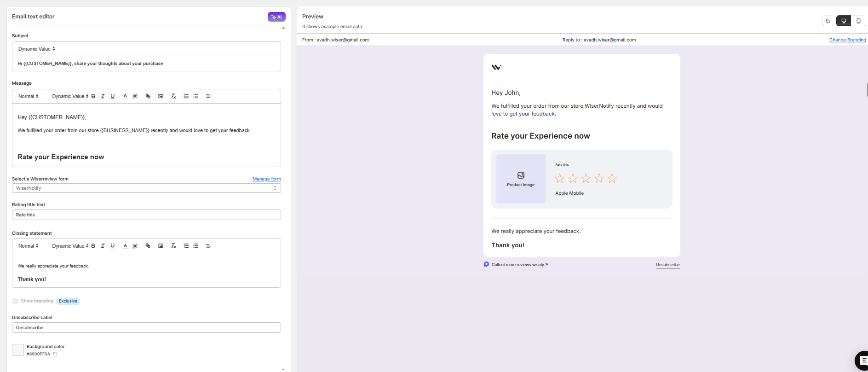Open Collect more reviews wisely link

tap(519, 265)
